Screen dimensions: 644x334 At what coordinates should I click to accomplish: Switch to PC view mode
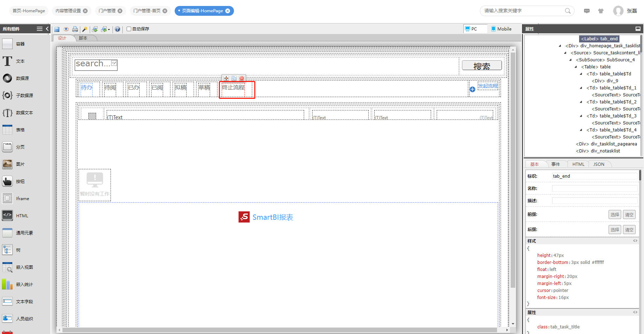point(475,29)
